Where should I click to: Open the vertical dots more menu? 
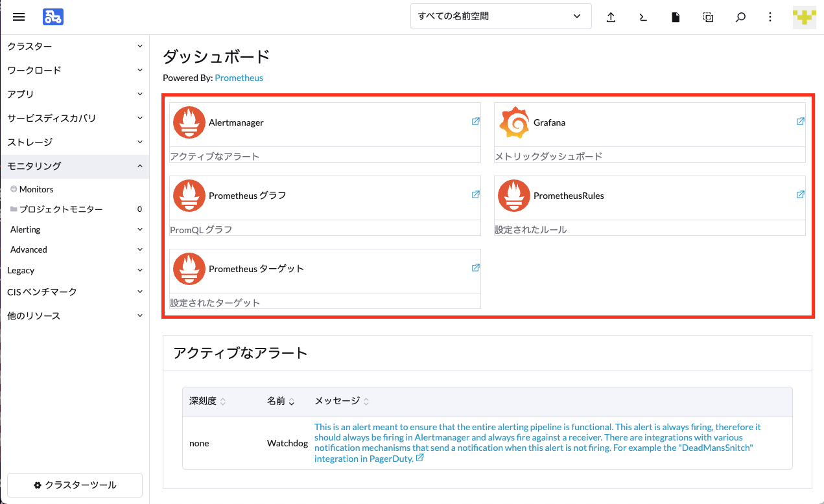tap(770, 17)
